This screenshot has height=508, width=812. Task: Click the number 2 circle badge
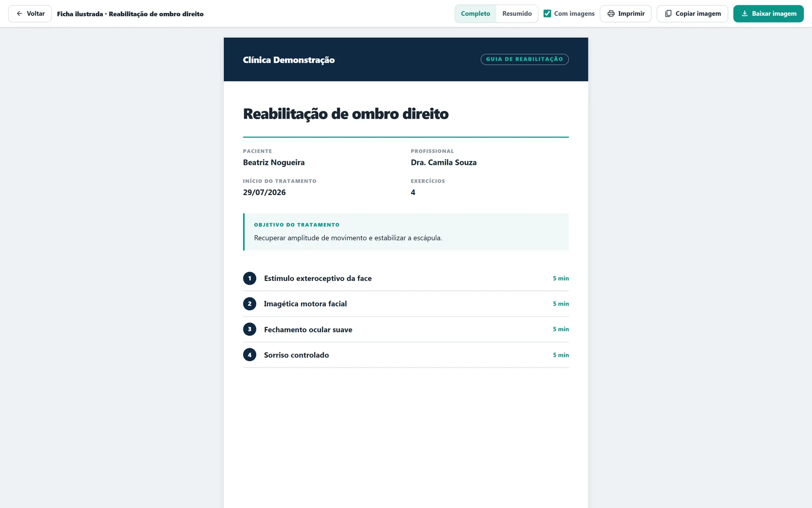pyautogui.click(x=249, y=304)
